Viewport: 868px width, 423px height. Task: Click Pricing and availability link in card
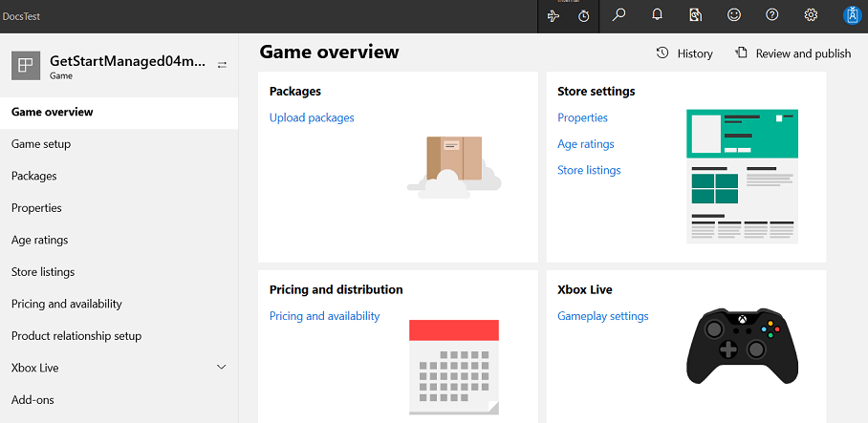click(324, 316)
